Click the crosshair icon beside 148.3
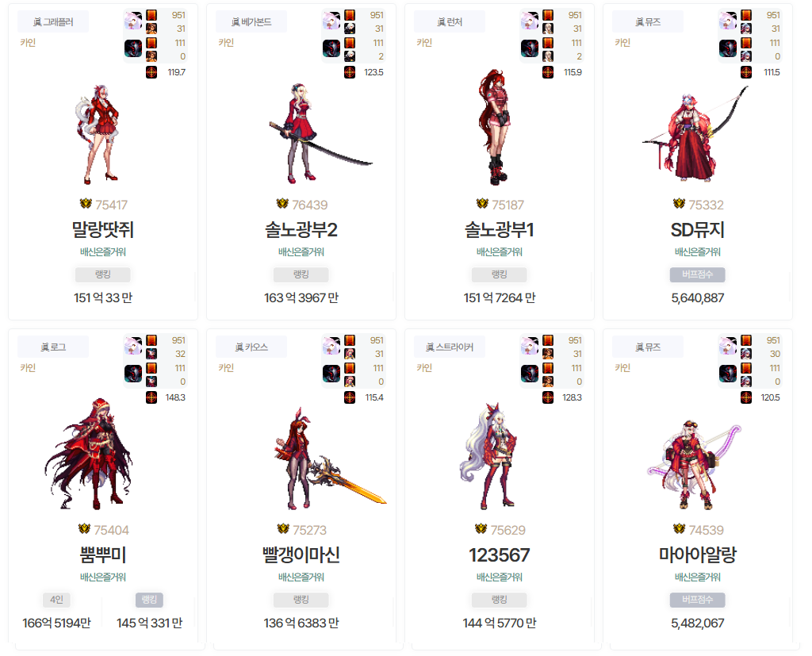The width and height of the screenshot is (812, 656). [151, 397]
